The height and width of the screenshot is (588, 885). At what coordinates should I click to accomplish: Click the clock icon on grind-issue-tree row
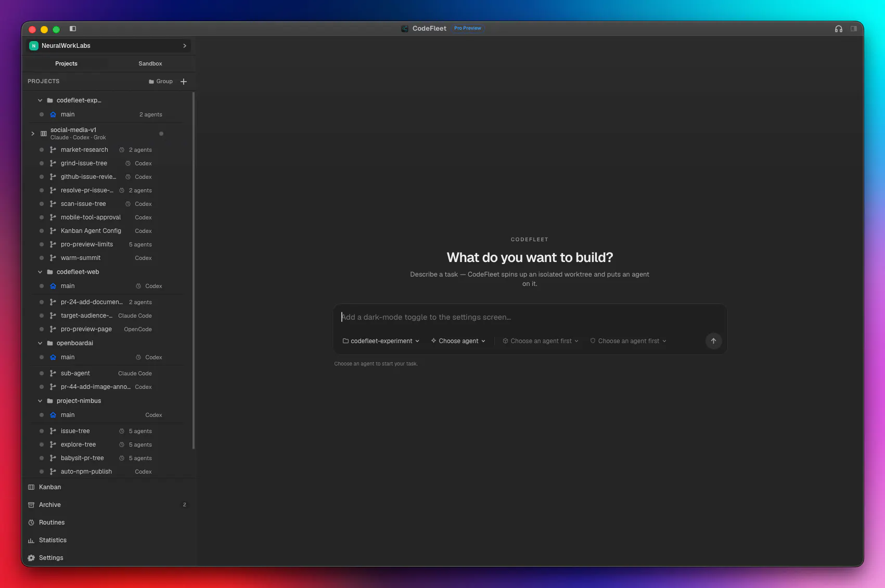pos(128,163)
